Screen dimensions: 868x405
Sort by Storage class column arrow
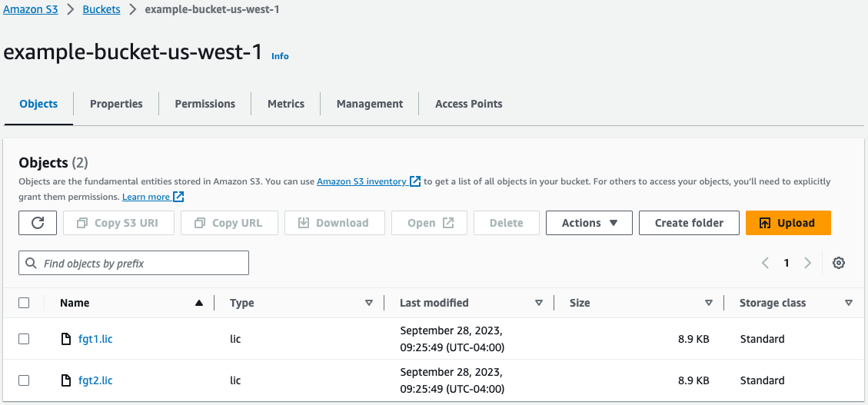(849, 304)
